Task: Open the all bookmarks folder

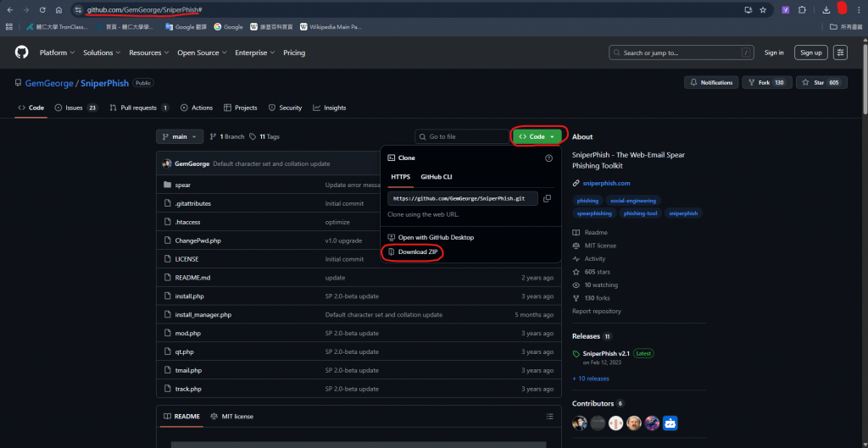Action: point(846,26)
